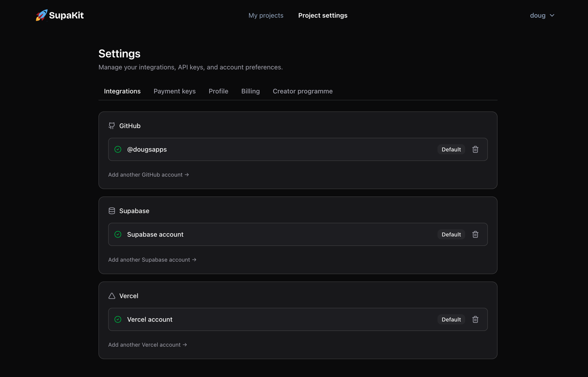Click the green check beside Vercel account

[x=118, y=319]
